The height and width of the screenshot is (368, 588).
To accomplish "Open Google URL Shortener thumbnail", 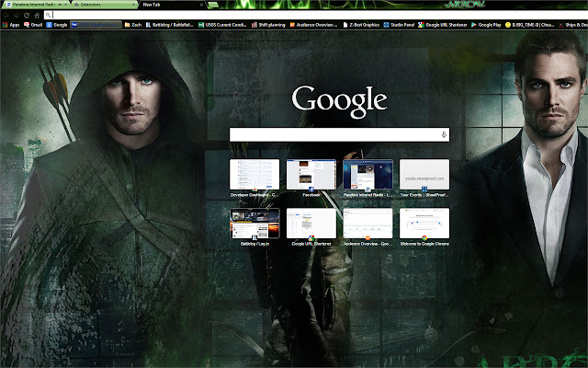I will tap(311, 223).
